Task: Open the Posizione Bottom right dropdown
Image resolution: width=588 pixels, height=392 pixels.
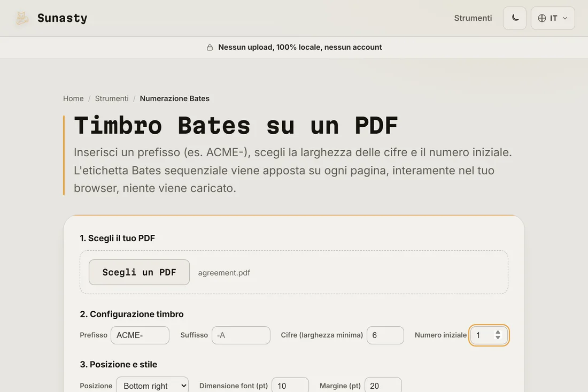Action: pyautogui.click(x=152, y=385)
